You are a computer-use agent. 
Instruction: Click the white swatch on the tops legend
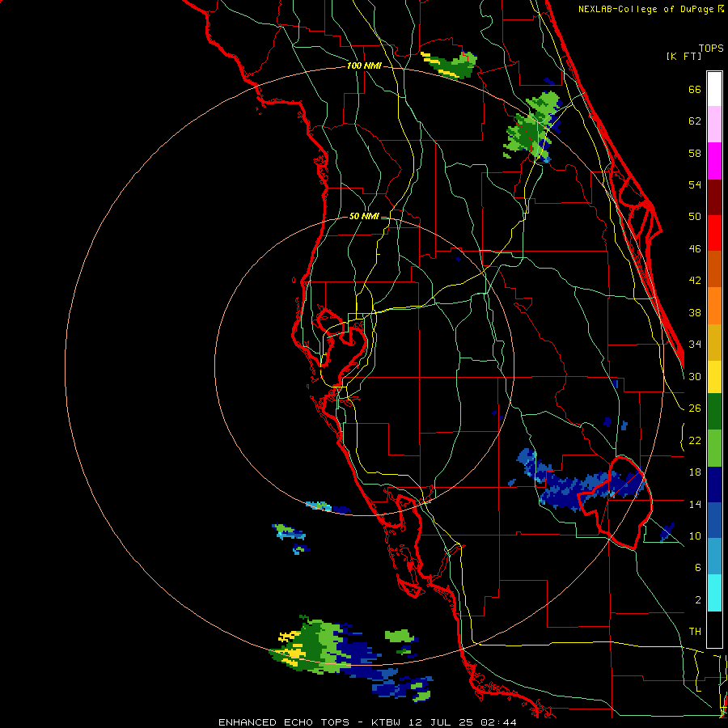click(x=714, y=89)
